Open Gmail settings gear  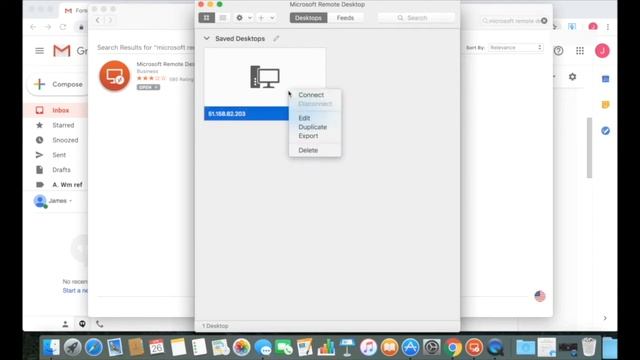click(x=573, y=77)
